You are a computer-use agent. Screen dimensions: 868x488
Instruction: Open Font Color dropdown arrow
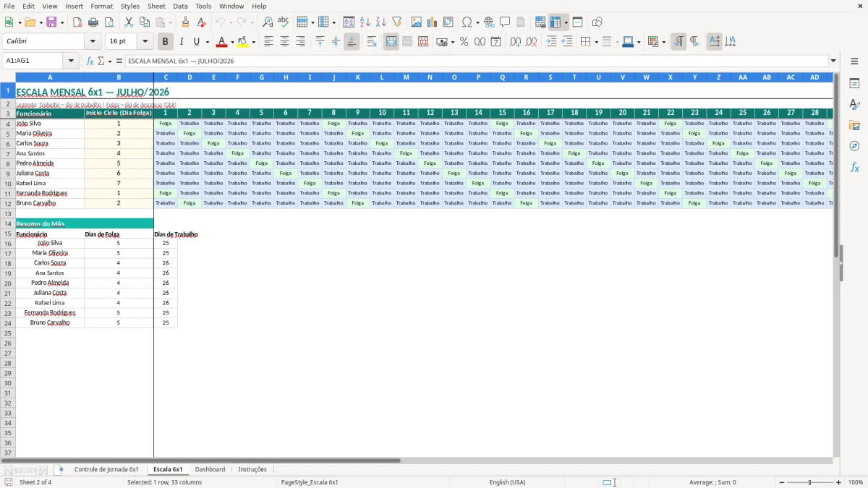tap(232, 42)
